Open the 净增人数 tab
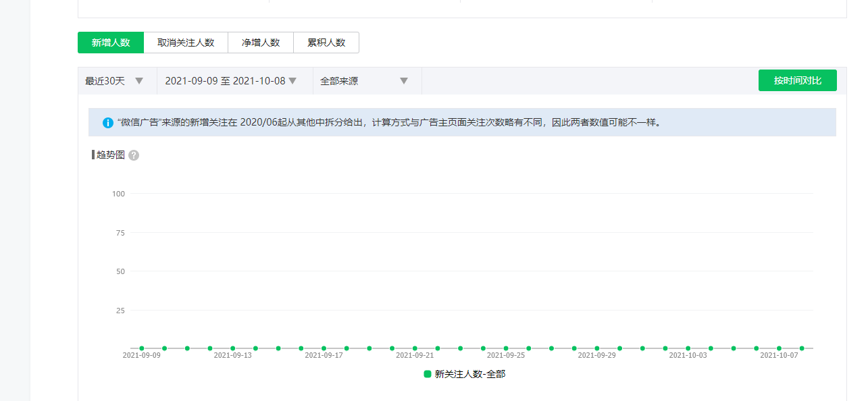This screenshot has width=868, height=401. point(261,43)
